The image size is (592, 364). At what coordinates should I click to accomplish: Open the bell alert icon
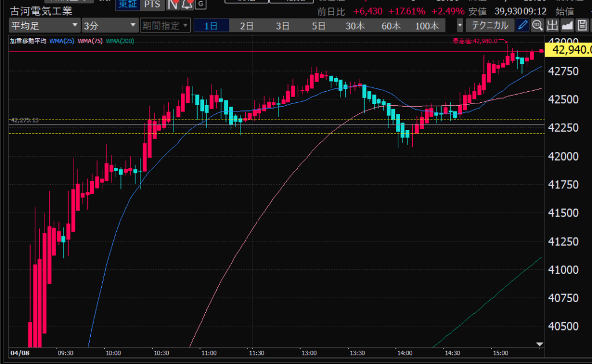pyautogui.click(x=186, y=4)
